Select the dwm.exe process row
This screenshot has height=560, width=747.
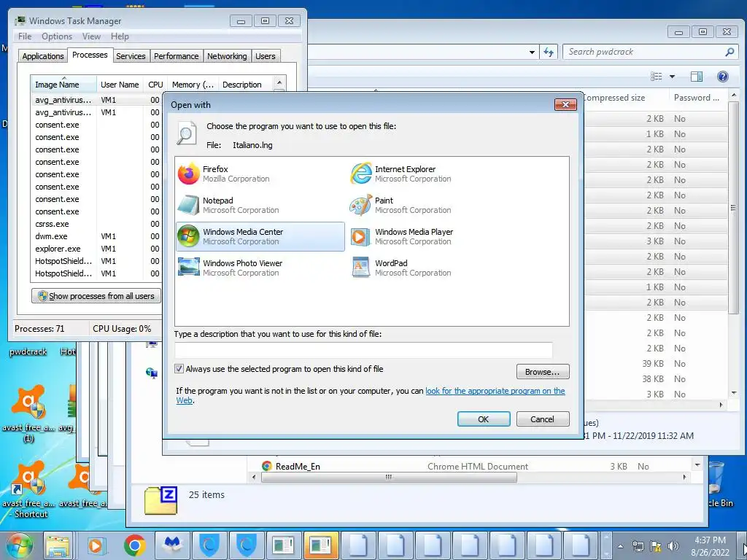pos(97,236)
